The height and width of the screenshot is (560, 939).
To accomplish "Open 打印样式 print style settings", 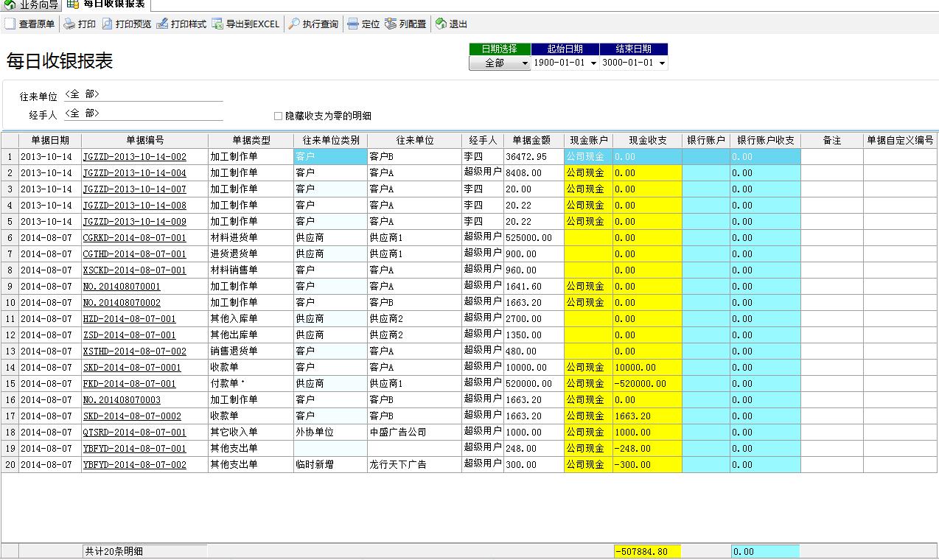I will (163, 24).
